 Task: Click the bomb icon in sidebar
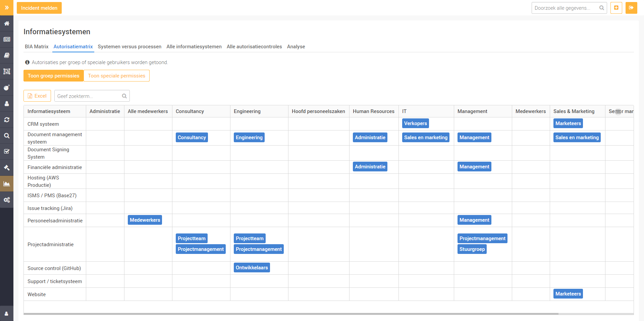pyautogui.click(x=7, y=88)
